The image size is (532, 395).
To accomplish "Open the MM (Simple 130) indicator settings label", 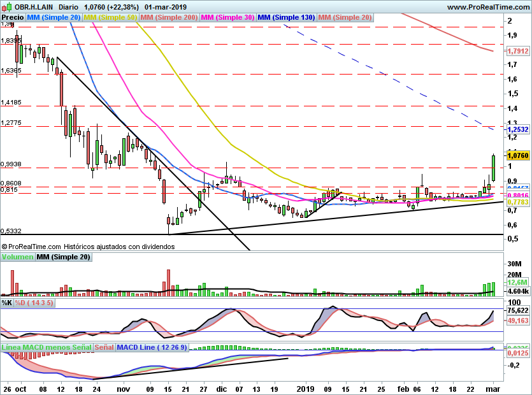I will (x=286, y=18).
